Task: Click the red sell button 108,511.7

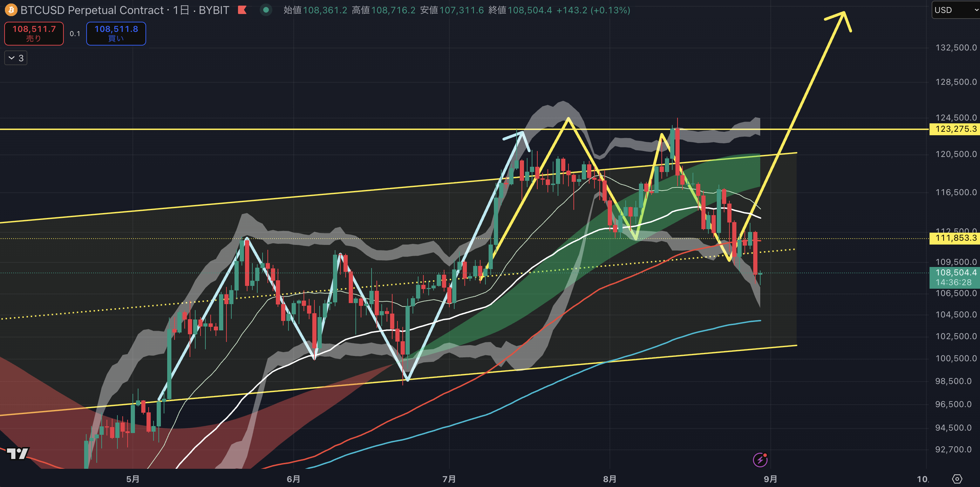Action: [x=34, y=33]
